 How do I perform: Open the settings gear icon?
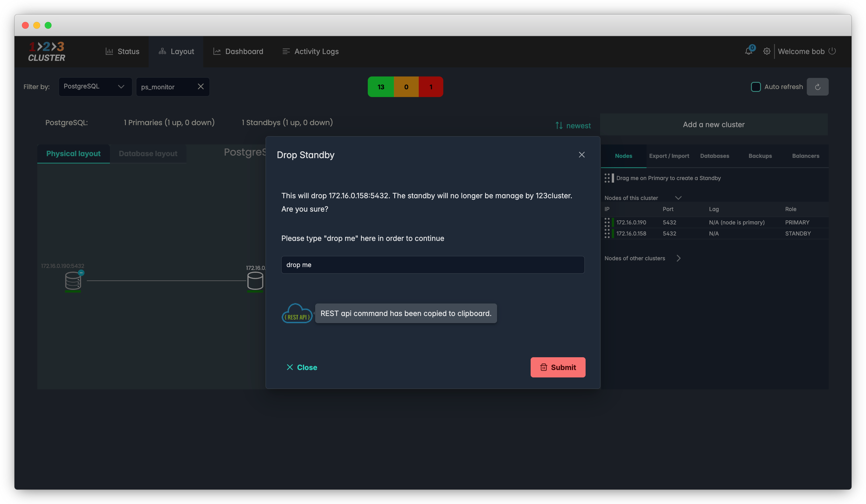[x=767, y=51]
